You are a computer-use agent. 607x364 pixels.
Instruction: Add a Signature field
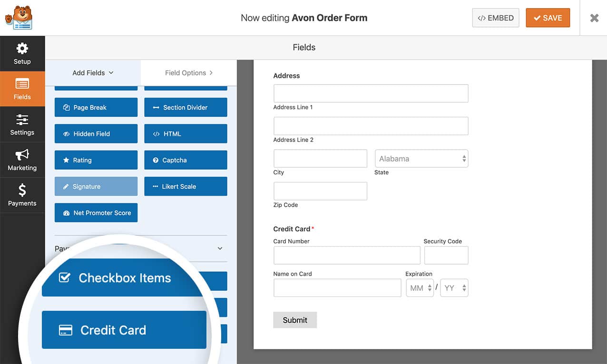point(96,187)
